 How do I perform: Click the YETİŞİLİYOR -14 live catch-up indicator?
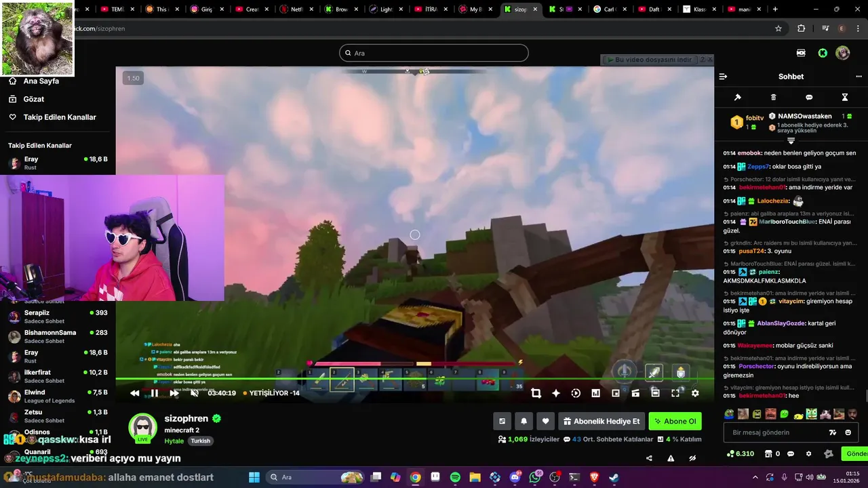point(271,393)
